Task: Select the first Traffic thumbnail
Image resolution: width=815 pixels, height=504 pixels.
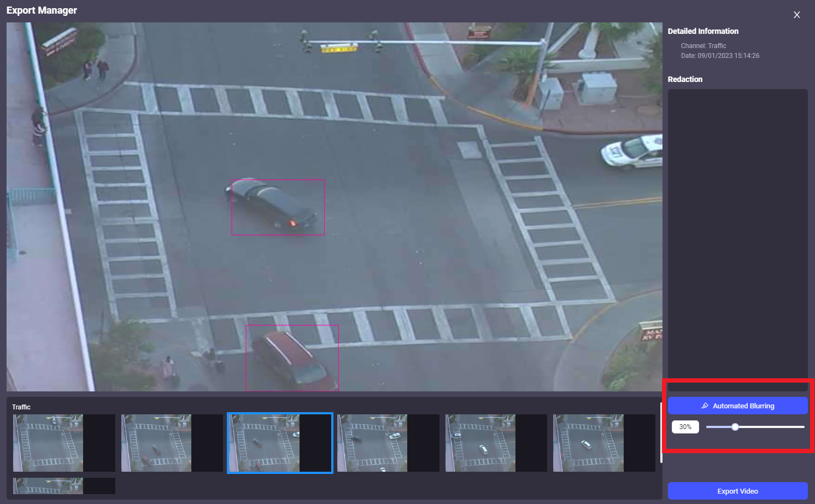Action: click(64, 443)
